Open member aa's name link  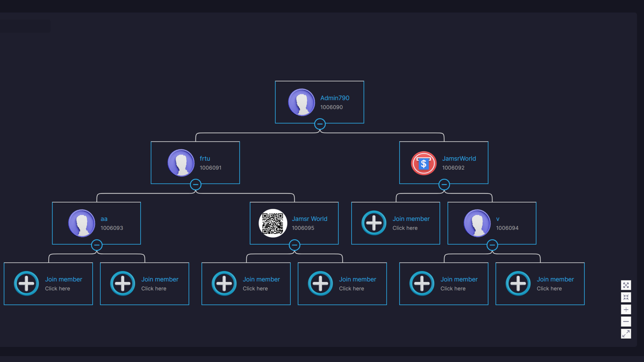click(x=104, y=219)
